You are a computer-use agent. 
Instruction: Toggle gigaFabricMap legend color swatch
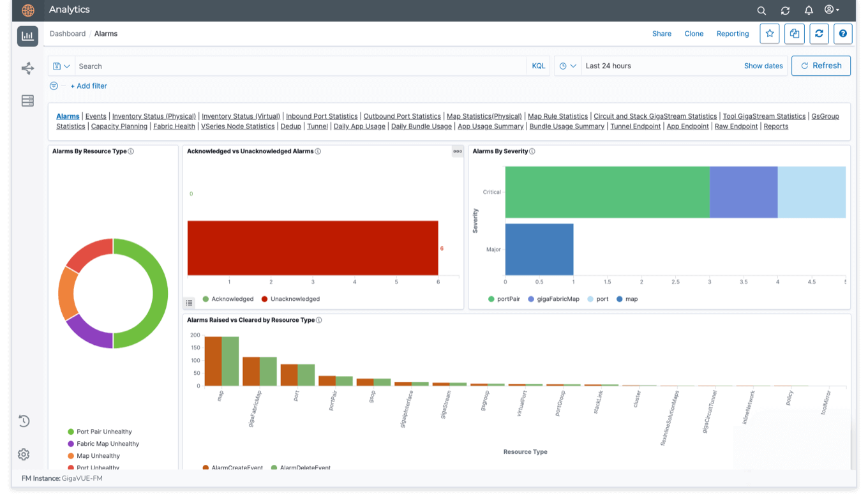[x=531, y=299]
